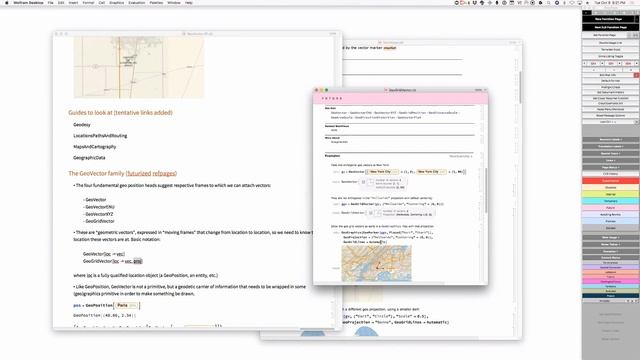640x360 pixels.
Task: Expand the GeoGridVector summary box output
Action: coord(371,213)
